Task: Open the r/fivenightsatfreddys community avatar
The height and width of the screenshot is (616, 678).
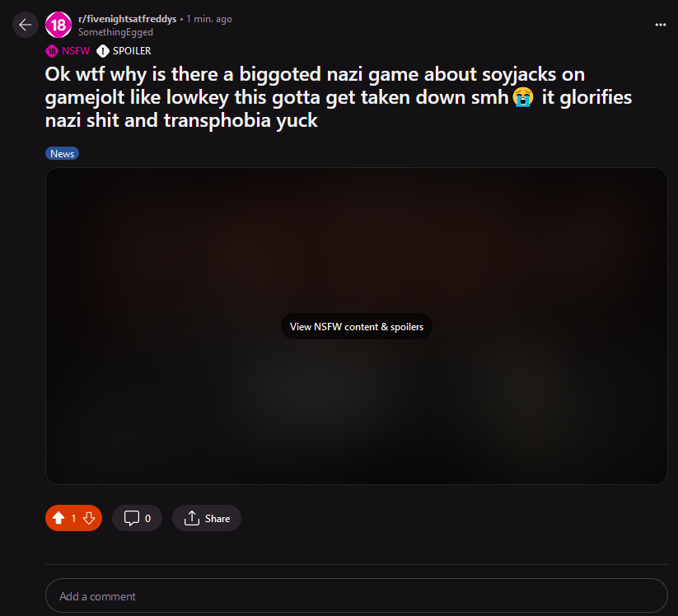Action: 58,25
